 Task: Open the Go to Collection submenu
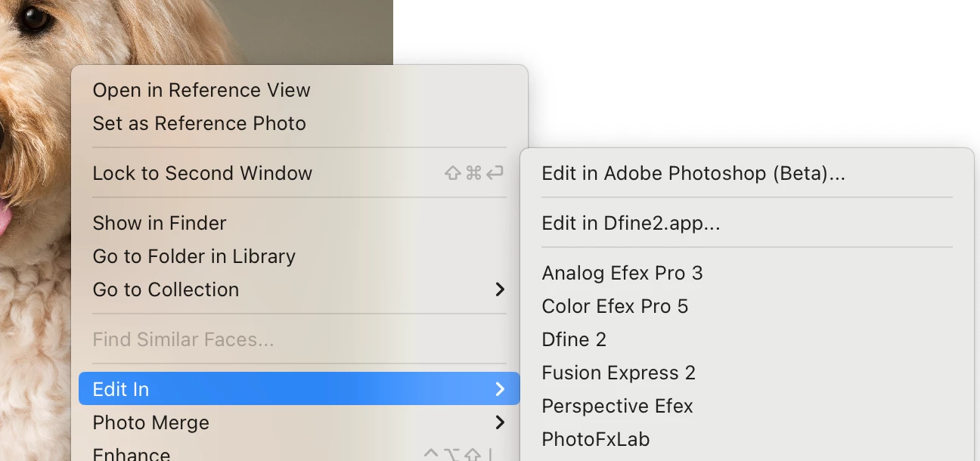pos(299,289)
